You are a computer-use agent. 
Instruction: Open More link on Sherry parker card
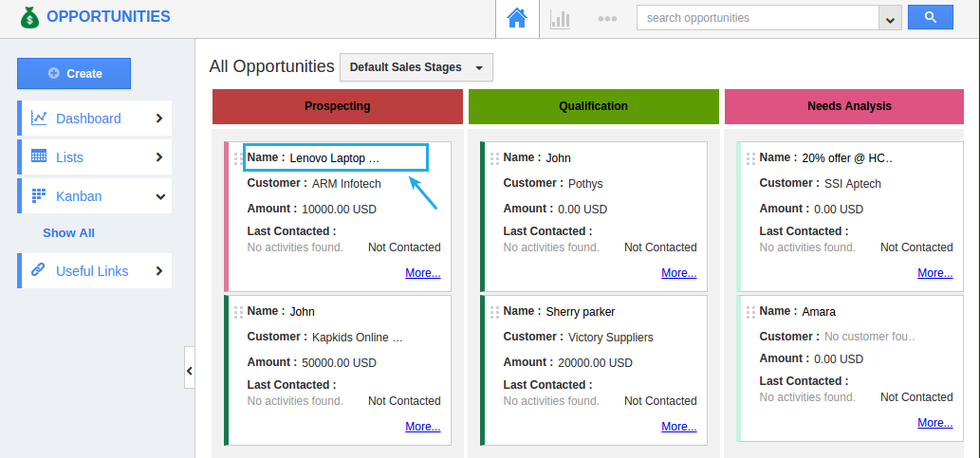(678, 427)
